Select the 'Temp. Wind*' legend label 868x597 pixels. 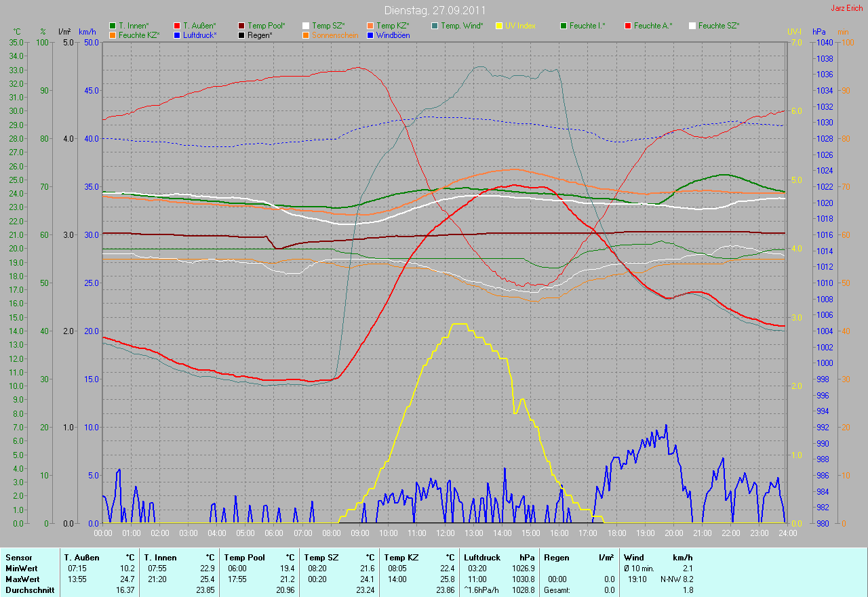pos(462,26)
